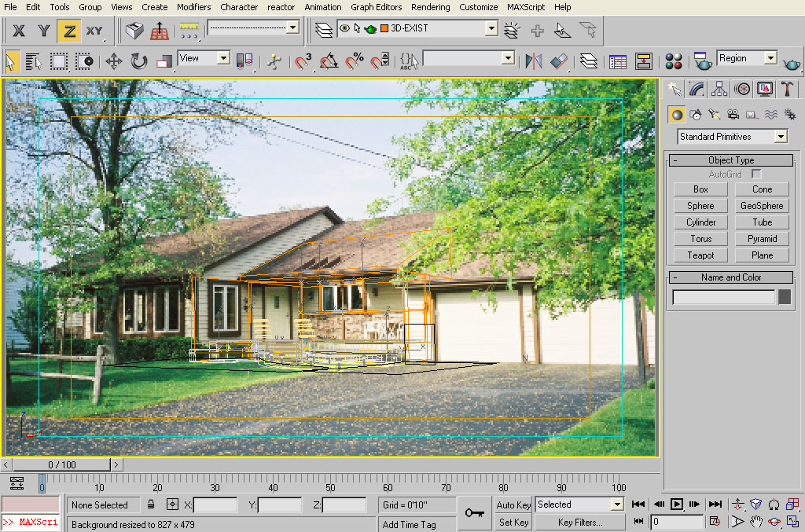
Task: Select the Move transform tool
Action: click(x=114, y=61)
